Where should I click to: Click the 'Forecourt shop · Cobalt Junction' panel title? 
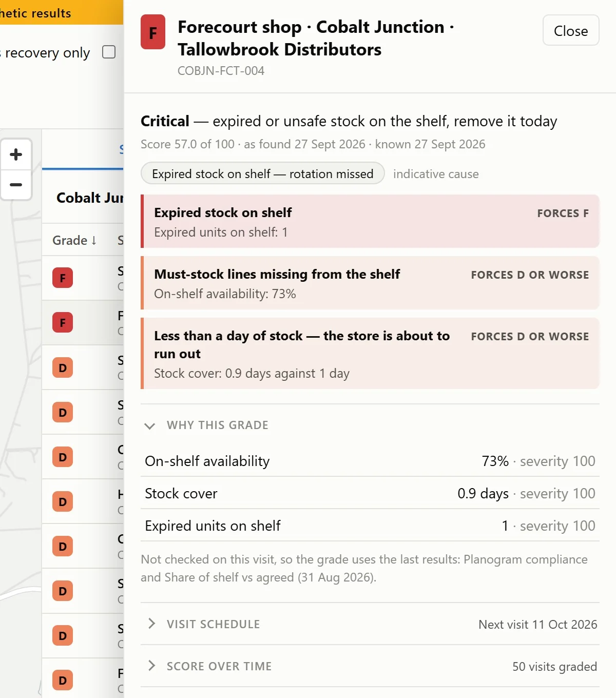(x=316, y=38)
